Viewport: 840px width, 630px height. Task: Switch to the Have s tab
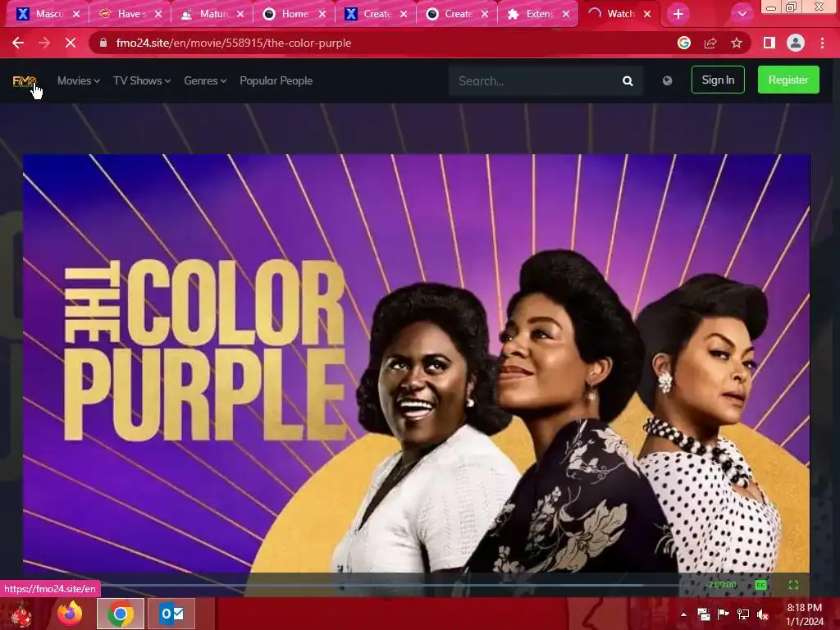[130, 14]
